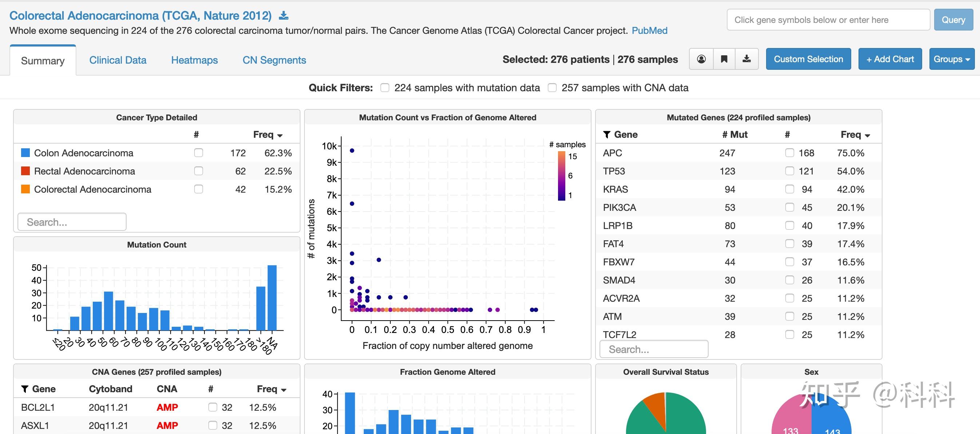Click the tallest bar in Fraction Genome Altered
The width and height of the screenshot is (980, 434).
(x=350, y=413)
